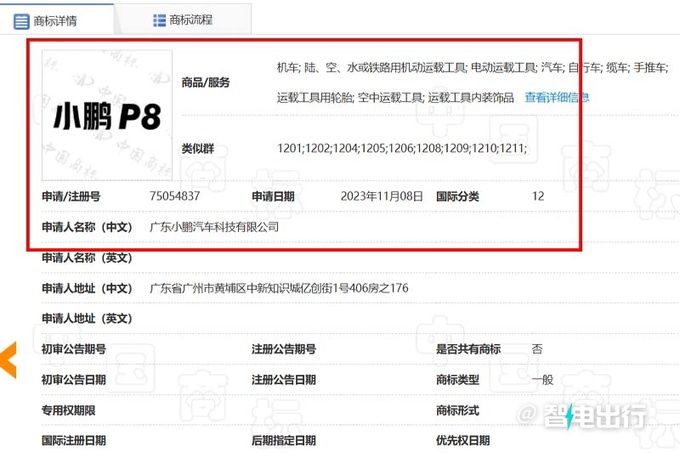Screen dimensions: 680x453
Task: Open the 商标详情 tab
Action: (x=57, y=20)
